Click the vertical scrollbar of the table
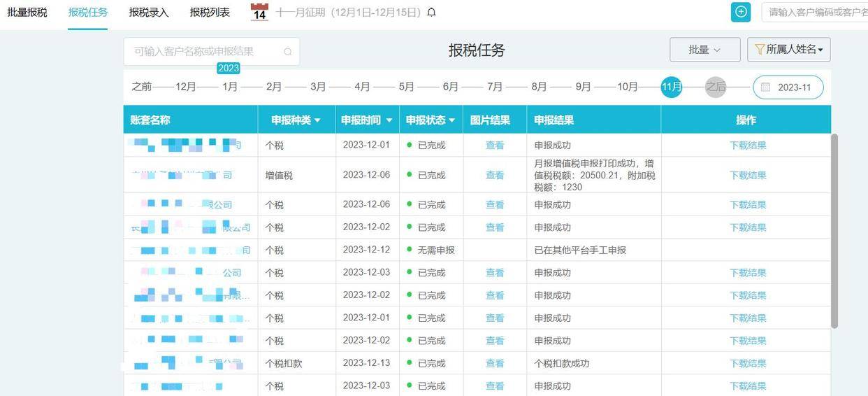 (x=834, y=231)
